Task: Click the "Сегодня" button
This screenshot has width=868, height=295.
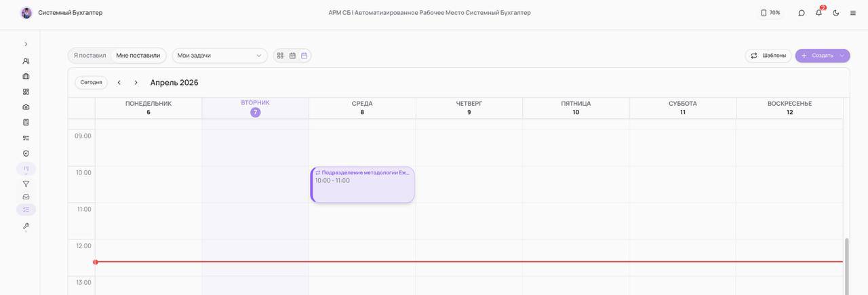Action: [91, 83]
